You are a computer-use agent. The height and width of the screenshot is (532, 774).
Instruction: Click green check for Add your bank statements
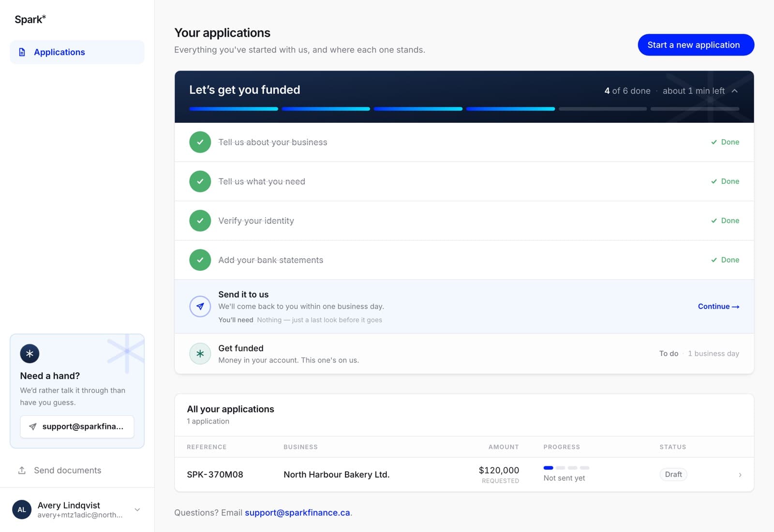pyautogui.click(x=200, y=260)
